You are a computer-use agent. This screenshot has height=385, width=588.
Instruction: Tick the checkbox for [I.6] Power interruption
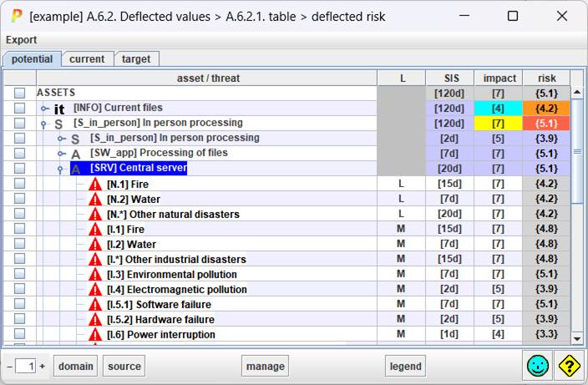(x=19, y=333)
